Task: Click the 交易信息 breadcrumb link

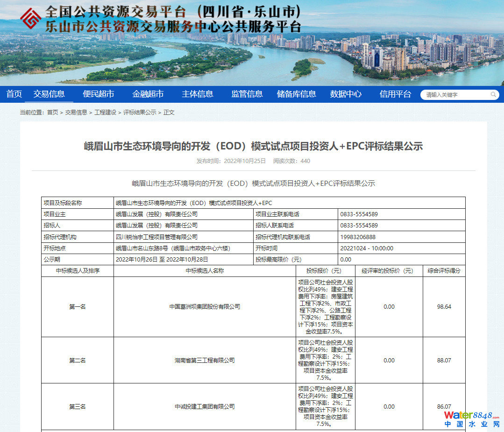Action: (x=76, y=112)
